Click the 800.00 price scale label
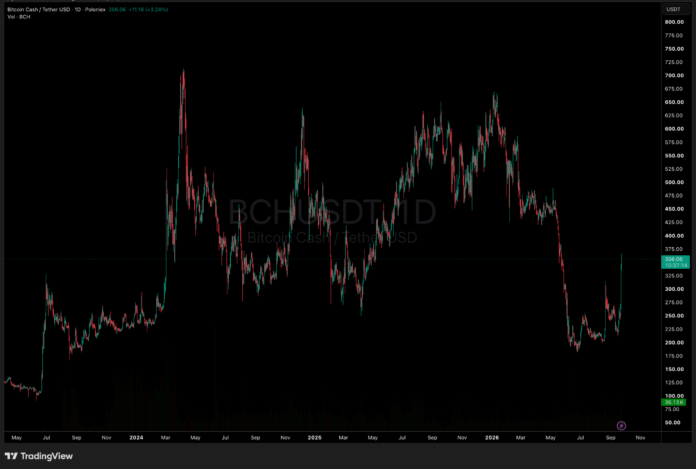This screenshot has height=469, width=696. 674,22
